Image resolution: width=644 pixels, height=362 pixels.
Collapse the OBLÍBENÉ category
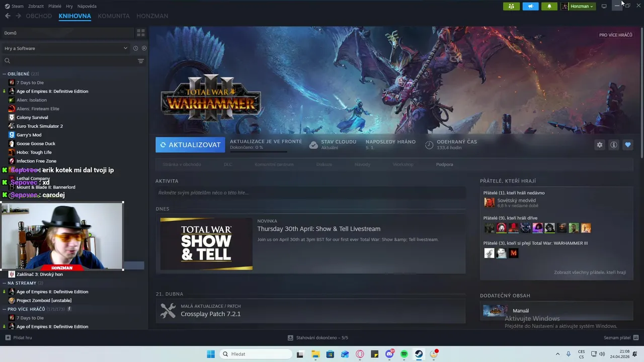click(5, 74)
